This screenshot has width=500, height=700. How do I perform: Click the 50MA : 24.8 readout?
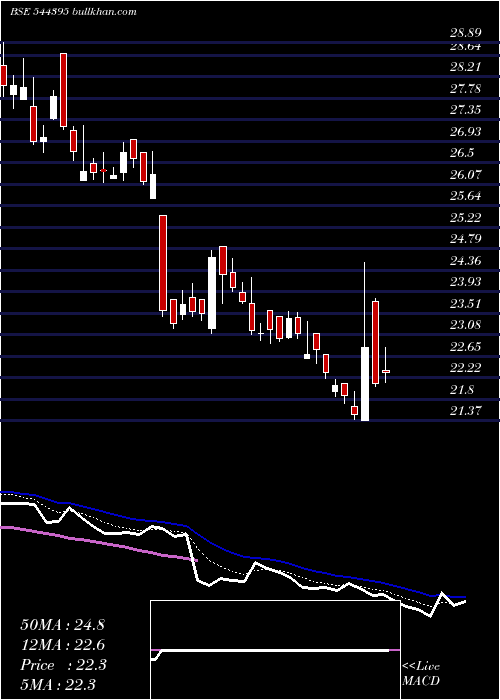coord(62,625)
